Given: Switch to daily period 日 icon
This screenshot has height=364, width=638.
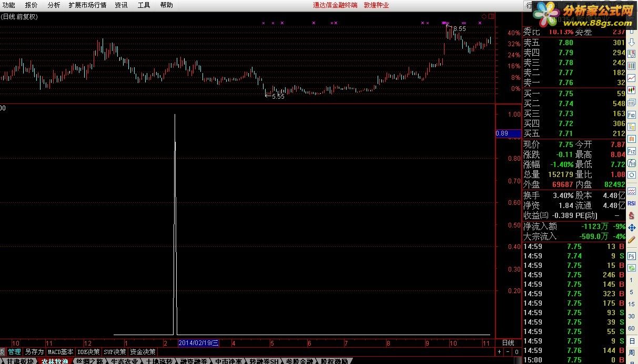Looking at the screenshot, I should coord(631,341).
